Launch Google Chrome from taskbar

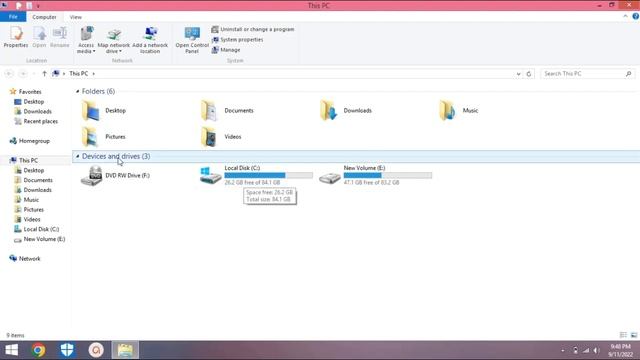(x=39, y=350)
